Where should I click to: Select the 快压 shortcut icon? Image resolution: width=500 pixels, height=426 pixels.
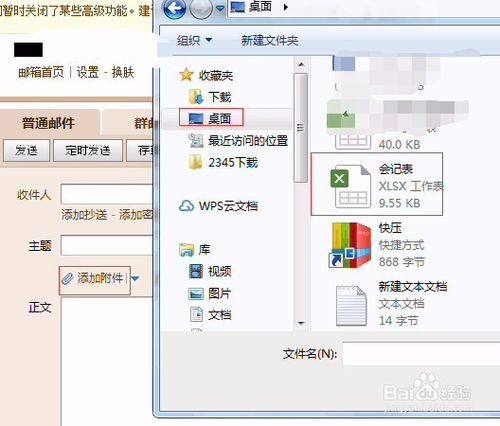pos(350,245)
